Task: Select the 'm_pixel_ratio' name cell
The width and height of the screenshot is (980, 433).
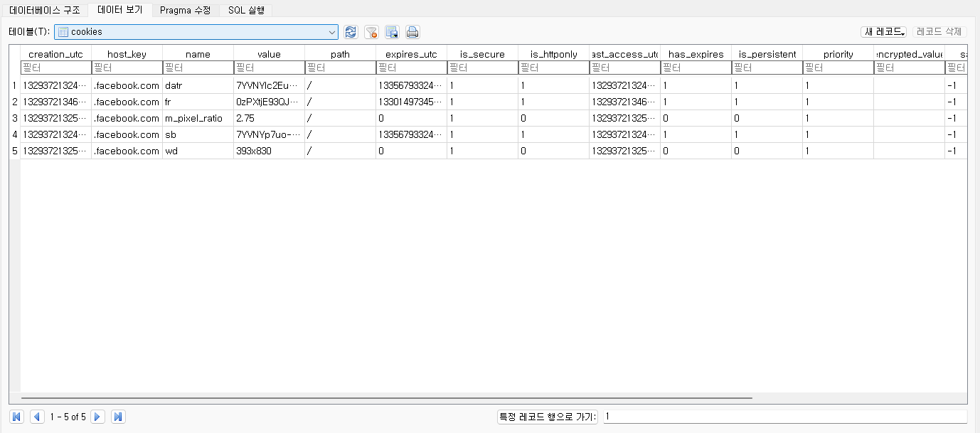Action: pos(198,118)
